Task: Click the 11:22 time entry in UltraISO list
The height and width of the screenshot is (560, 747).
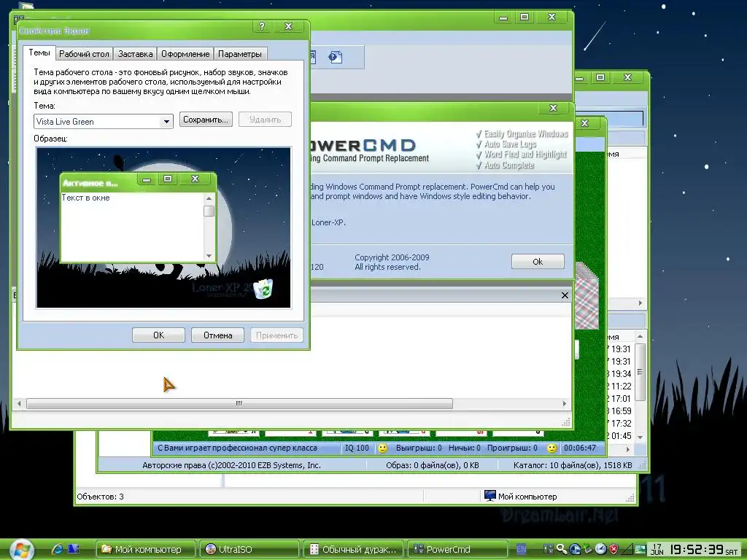Action: 622,386
